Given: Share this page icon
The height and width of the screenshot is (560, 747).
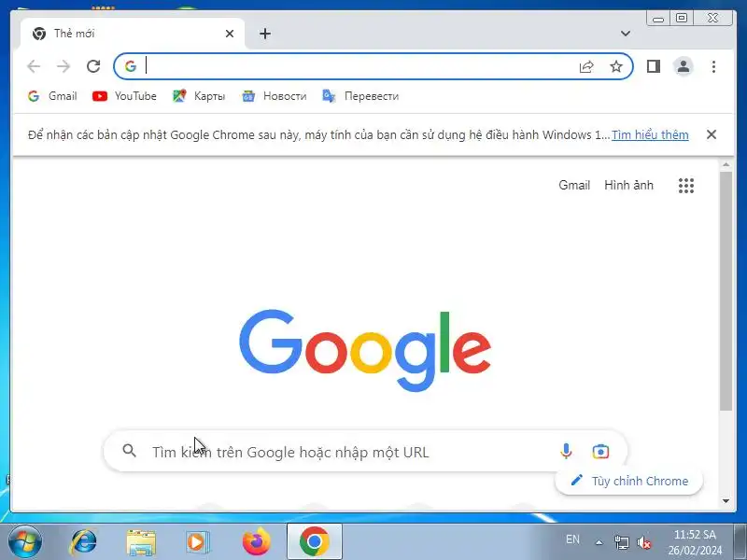Looking at the screenshot, I should pyautogui.click(x=586, y=66).
